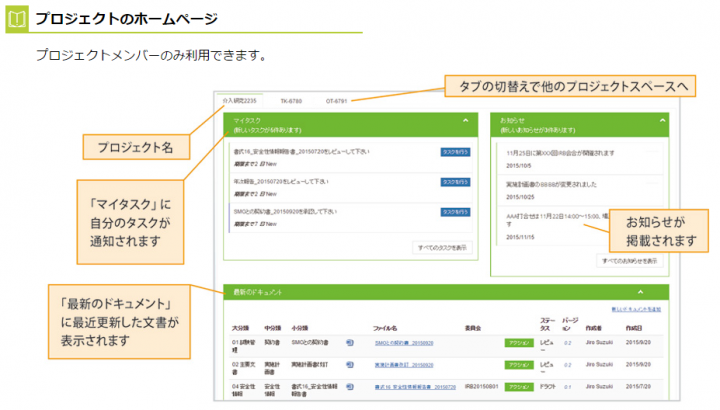Open file link SMOとの契約書_20150920
720x410 pixels.
pos(404,343)
